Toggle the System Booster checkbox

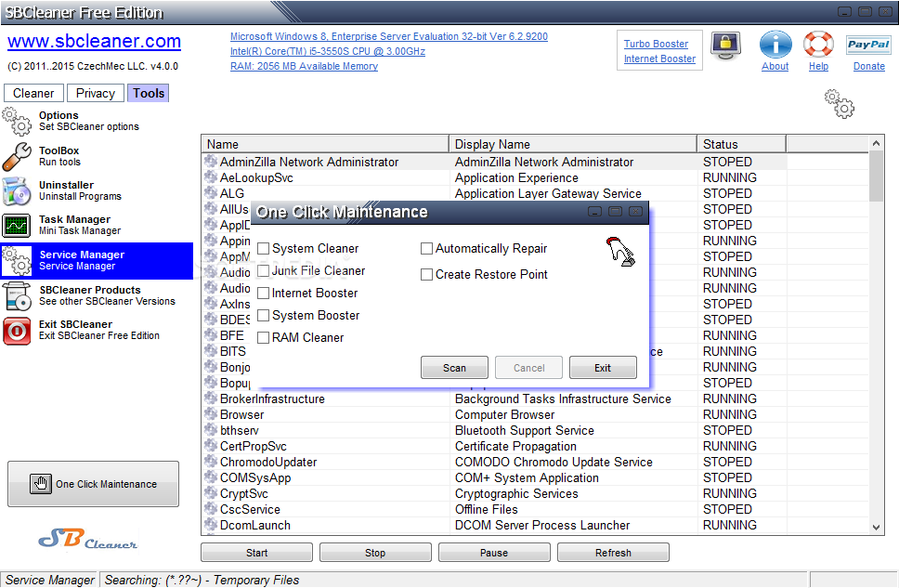(263, 316)
